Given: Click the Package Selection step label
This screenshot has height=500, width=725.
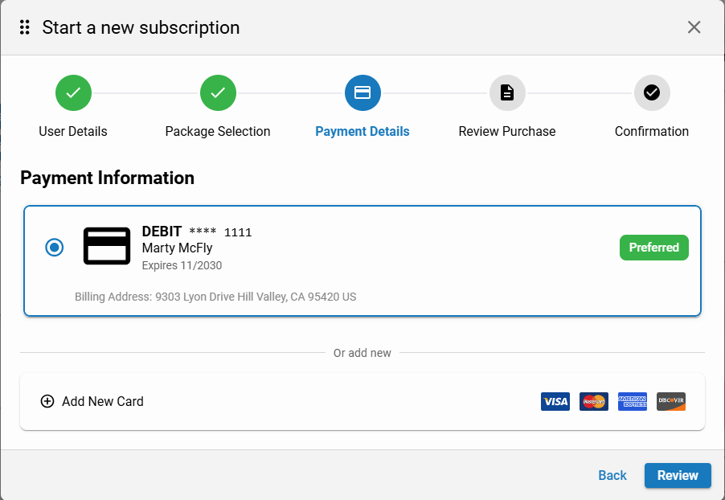Looking at the screenshot, I should click(218, 131).
